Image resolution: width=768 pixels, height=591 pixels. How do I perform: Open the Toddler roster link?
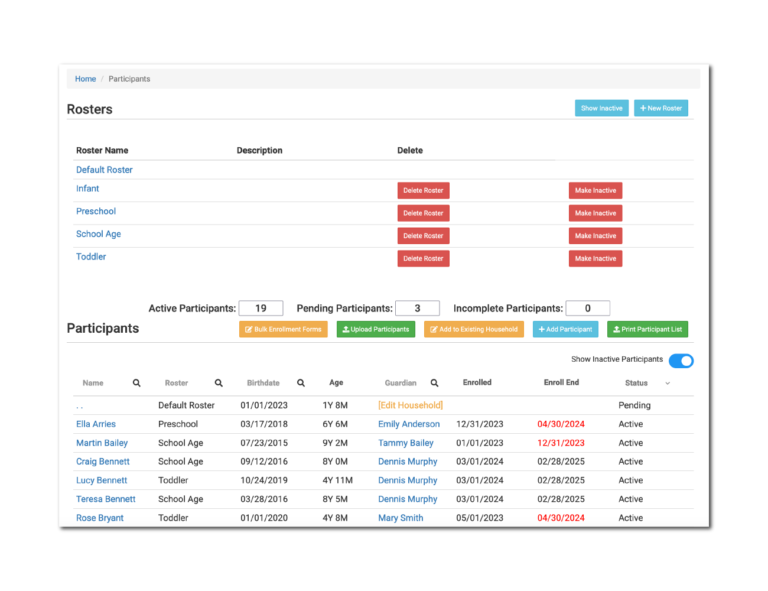(91, 257)
